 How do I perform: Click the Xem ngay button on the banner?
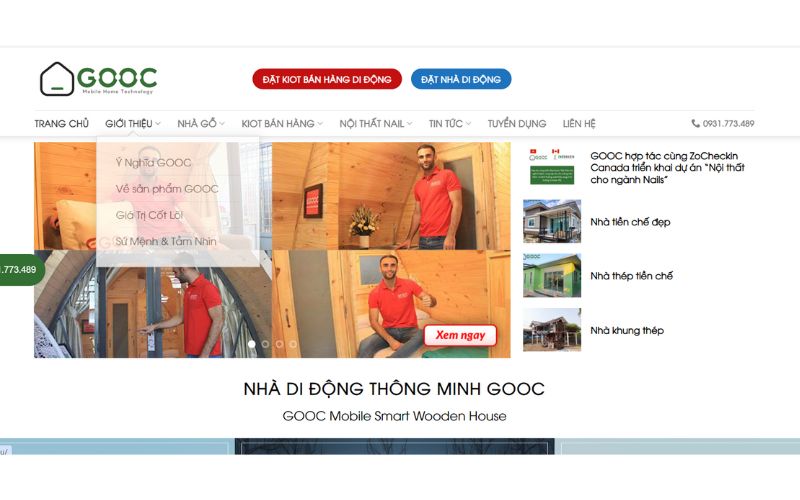pyautogui.click(x=460, y=335)
